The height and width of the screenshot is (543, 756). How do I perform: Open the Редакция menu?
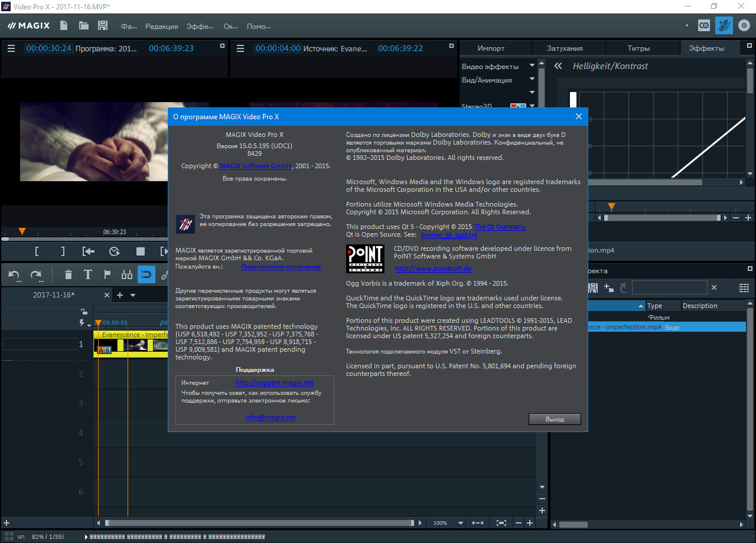pos(161,26)
